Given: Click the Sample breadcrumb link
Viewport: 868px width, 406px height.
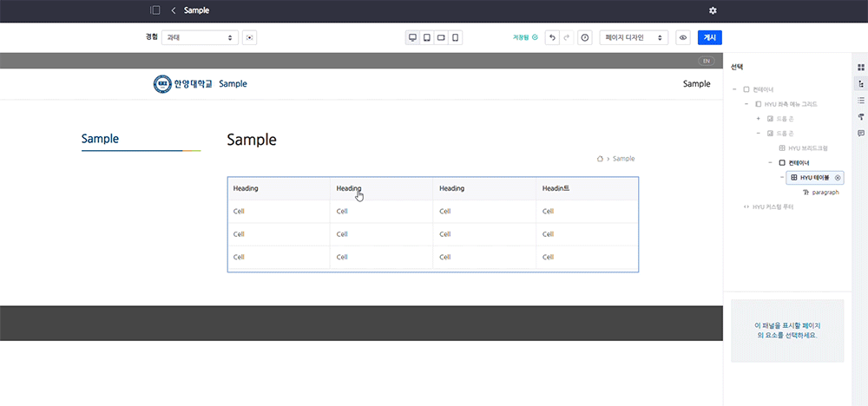Looking at the screenshot, I should click(x=623, y=159).
